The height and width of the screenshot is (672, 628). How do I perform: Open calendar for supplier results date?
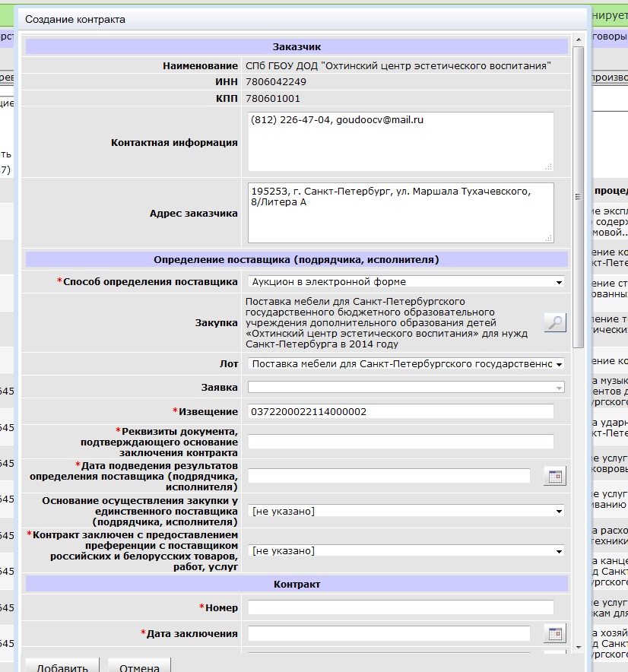coord(555,476)
